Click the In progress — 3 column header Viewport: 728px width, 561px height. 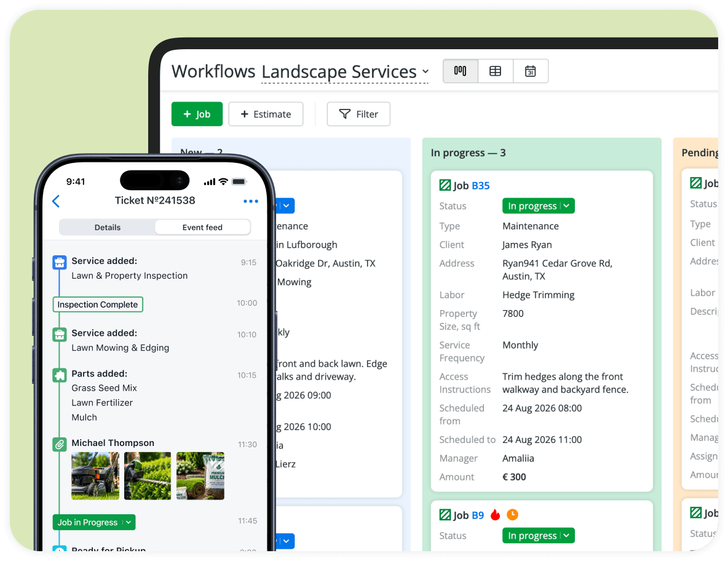[468, 153]
